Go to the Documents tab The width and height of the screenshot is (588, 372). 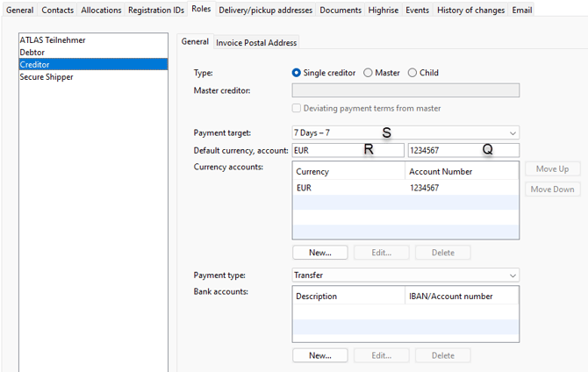(x=341, y=10)
